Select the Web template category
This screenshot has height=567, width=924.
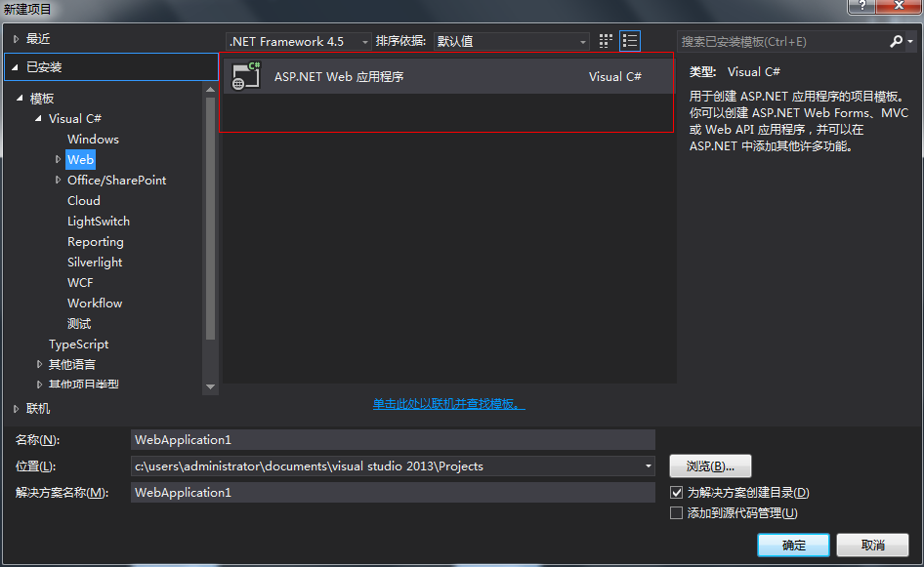(80, 160)
